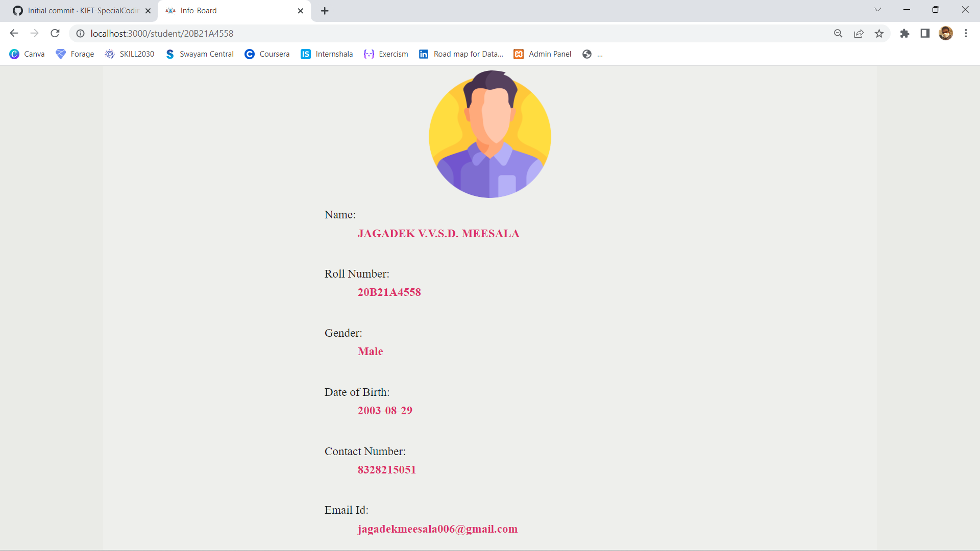
Task: Open the tab search chevron
Action: 877,9
